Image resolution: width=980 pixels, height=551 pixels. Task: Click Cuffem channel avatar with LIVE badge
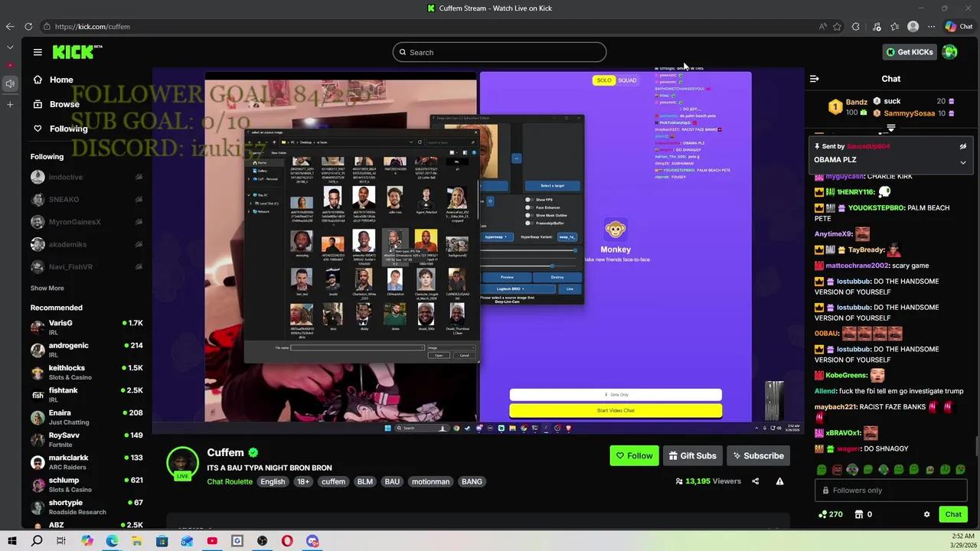tap(182, 464)
